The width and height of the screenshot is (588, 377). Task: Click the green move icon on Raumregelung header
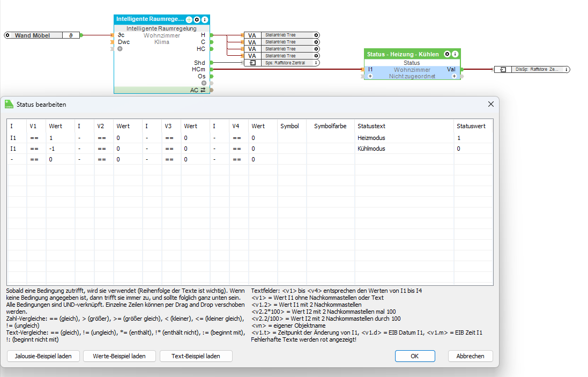tap(189, 19)
